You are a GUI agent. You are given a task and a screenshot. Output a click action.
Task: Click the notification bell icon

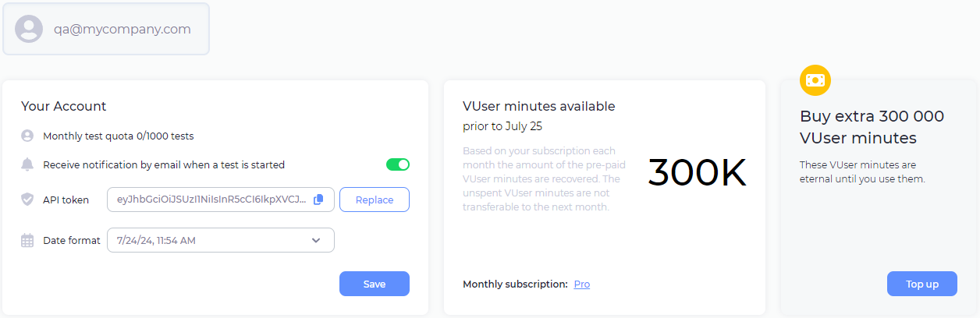coord(27,164)
